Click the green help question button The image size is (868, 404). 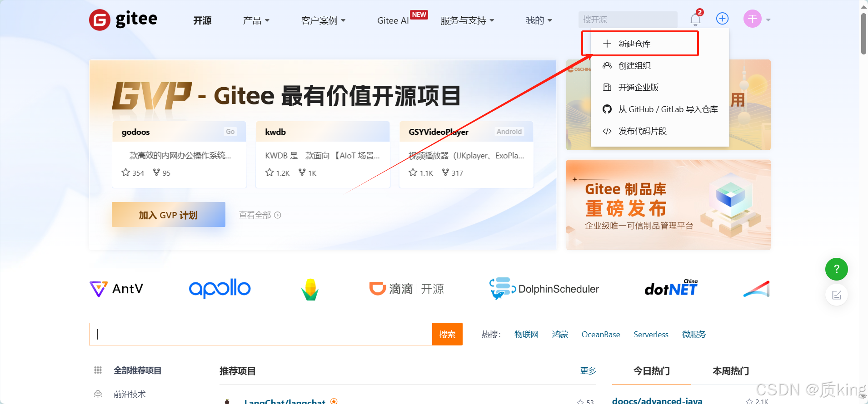click(837, 269)
